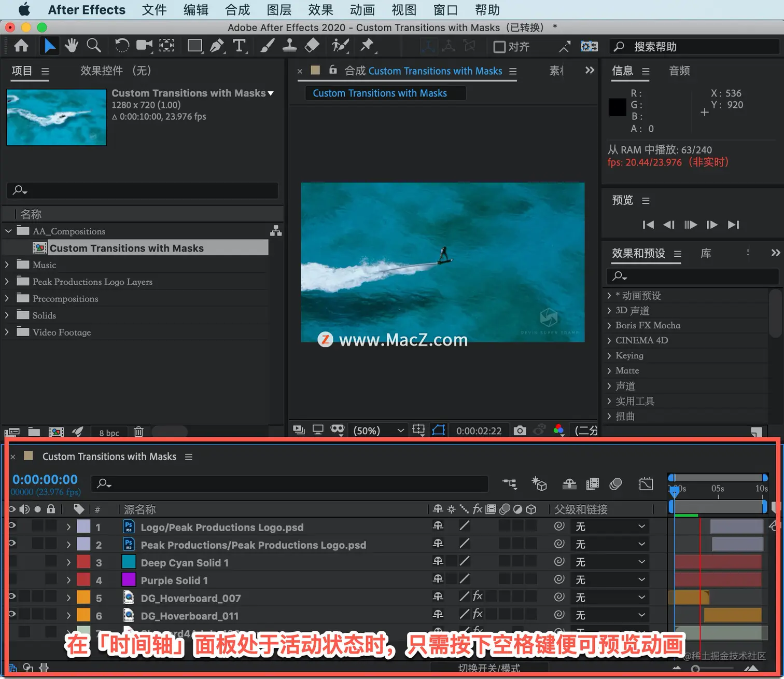Screen dimensions: 784x679
Task: Click the Purple Solid 1 color swatch
Action: click(129, 580)
